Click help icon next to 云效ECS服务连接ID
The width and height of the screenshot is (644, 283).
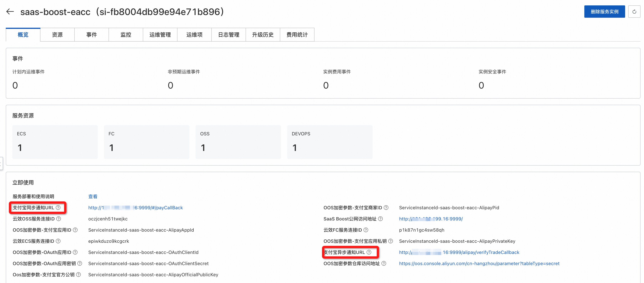(x=58, y=241)
